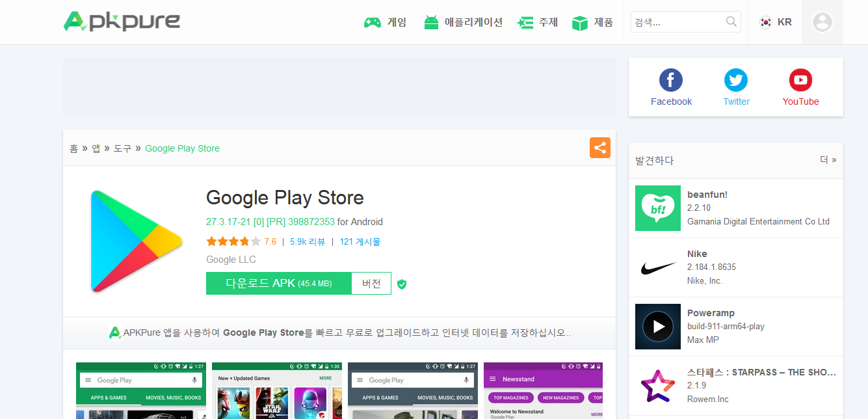Screen dimensions: 868x419
Task: Click the green verified shield icon
Action: tap(402, 284)
